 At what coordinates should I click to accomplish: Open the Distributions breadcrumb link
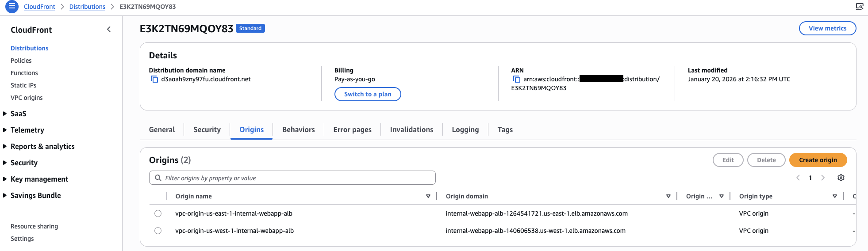pos(87,7)
